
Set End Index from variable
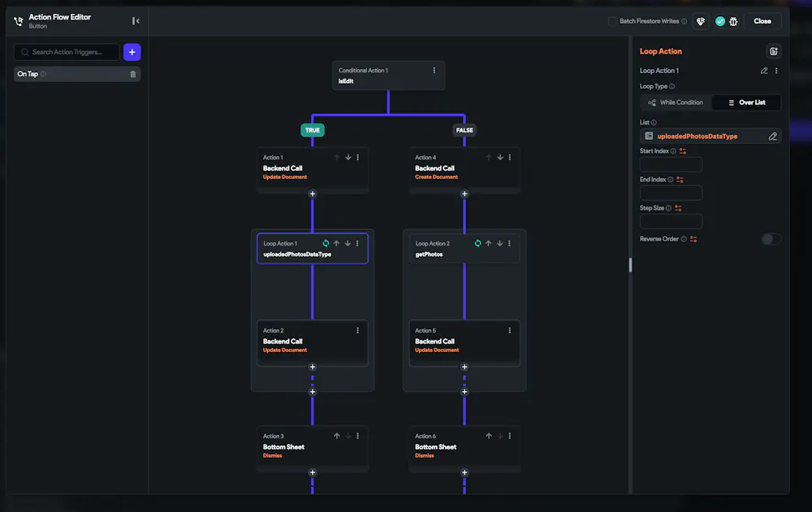coord(680,180)
